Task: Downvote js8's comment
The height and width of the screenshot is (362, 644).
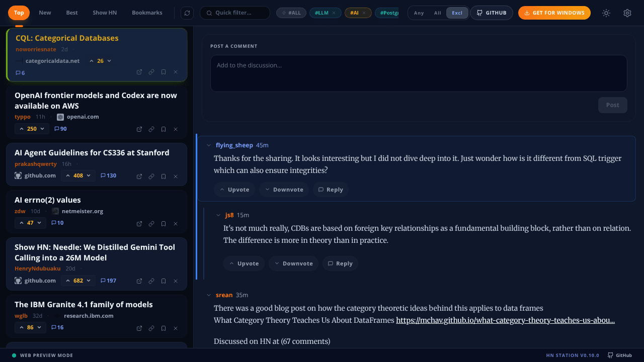Action: tap(293, 263)
